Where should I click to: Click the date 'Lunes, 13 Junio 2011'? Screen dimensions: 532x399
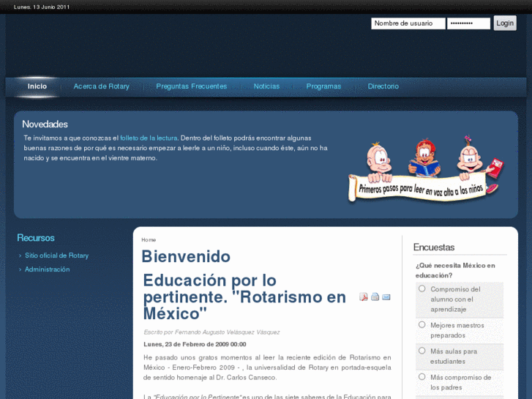(x=42, y=7)
